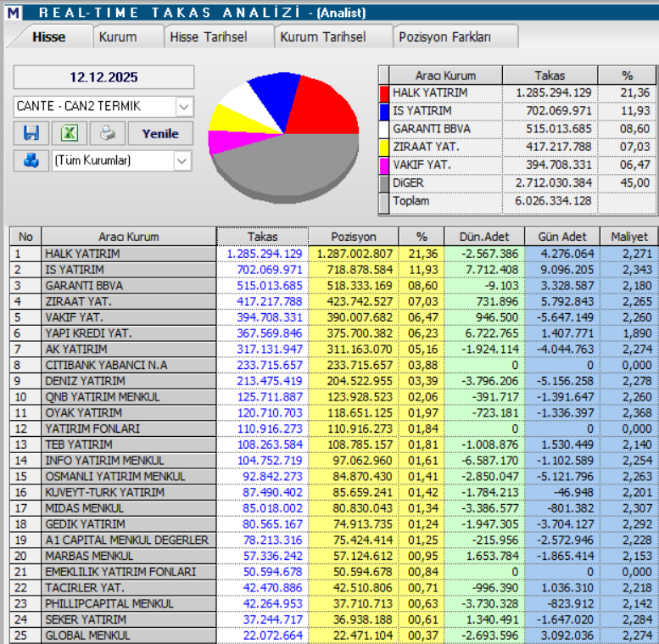The image size is (659, 644).
Task: Select the PHILLIPCAPITAL MENKUL row
Action: click(x=334, y=604)
